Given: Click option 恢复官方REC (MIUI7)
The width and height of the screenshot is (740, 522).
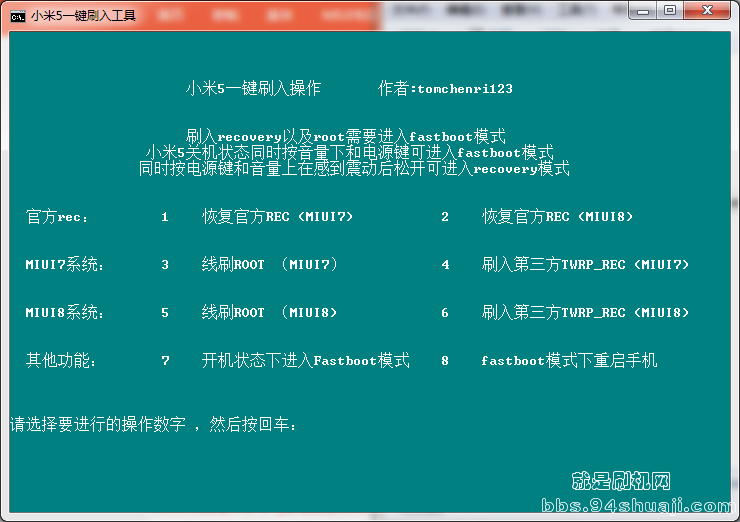Looking at the screenshot, I should click(278, 217).
